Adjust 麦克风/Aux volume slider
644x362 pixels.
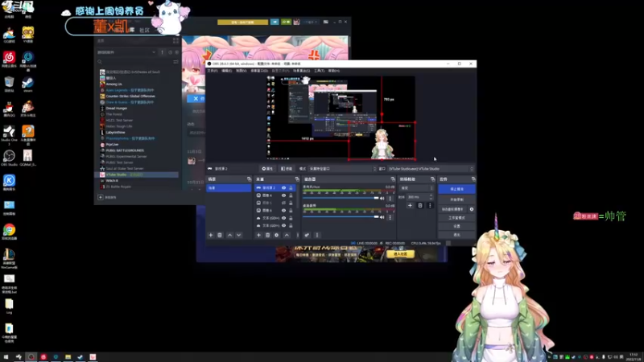click(x=341, y=198)
